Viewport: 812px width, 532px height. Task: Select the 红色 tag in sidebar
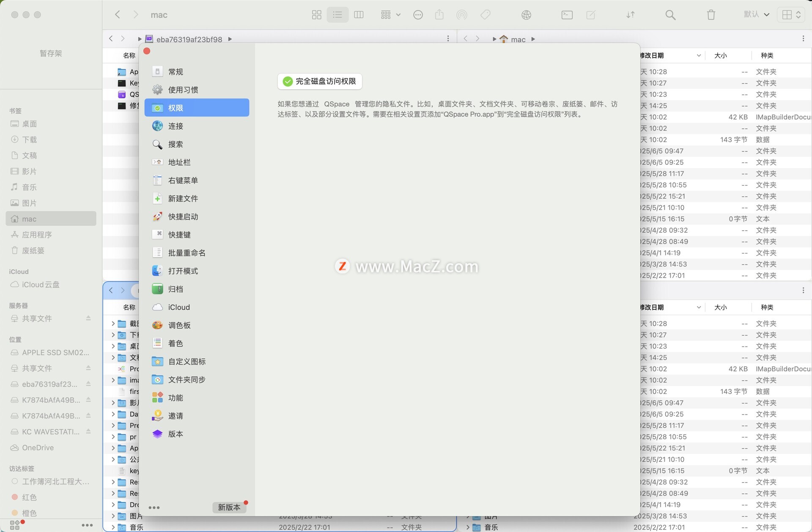[51, 497]
